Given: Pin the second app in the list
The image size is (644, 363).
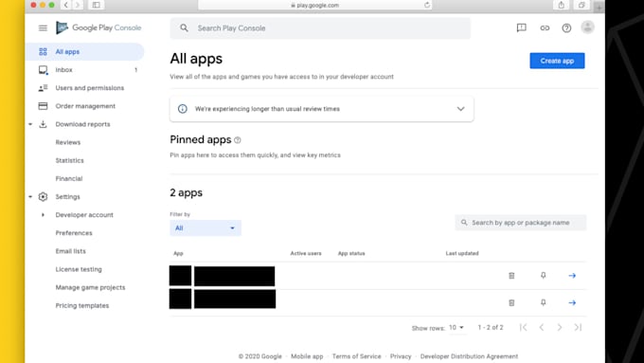Looking at the screenshot, I should click(x=543, y=302).
